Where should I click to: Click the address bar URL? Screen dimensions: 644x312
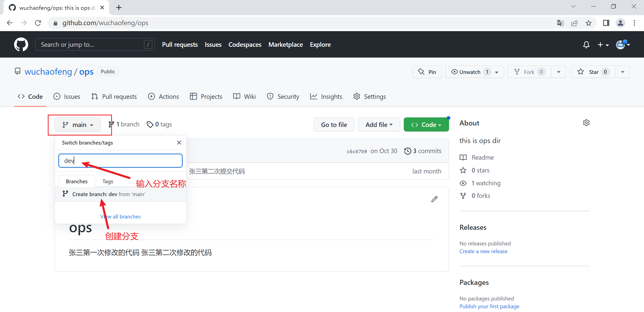click(x=105, y=23)
